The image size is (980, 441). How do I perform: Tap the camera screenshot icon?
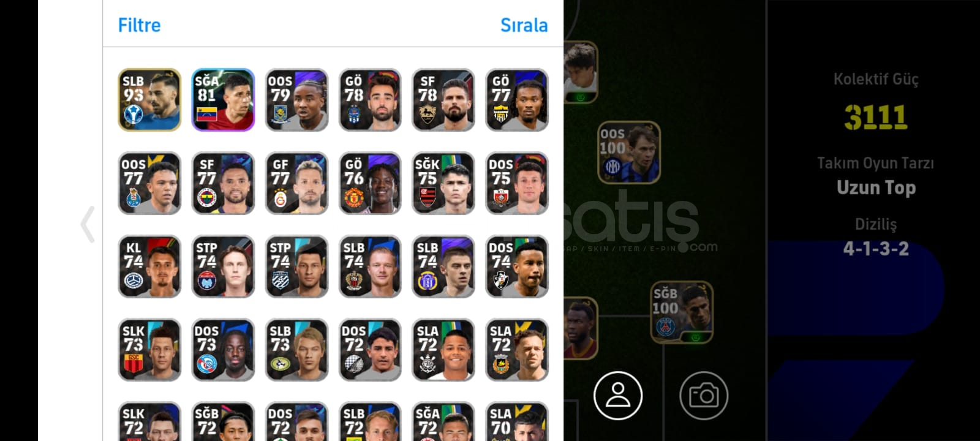tap(704, 396)
